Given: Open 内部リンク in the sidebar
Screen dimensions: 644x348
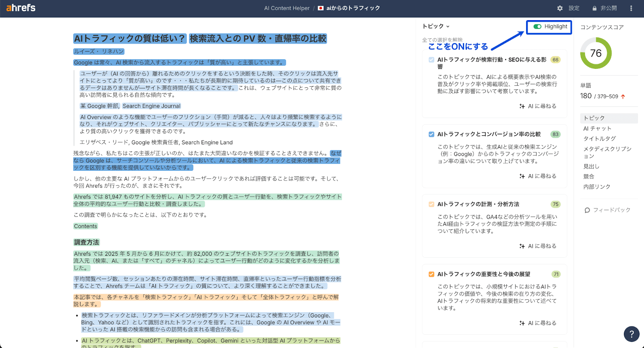Looking at the screenshot, I should click(597, 186).
